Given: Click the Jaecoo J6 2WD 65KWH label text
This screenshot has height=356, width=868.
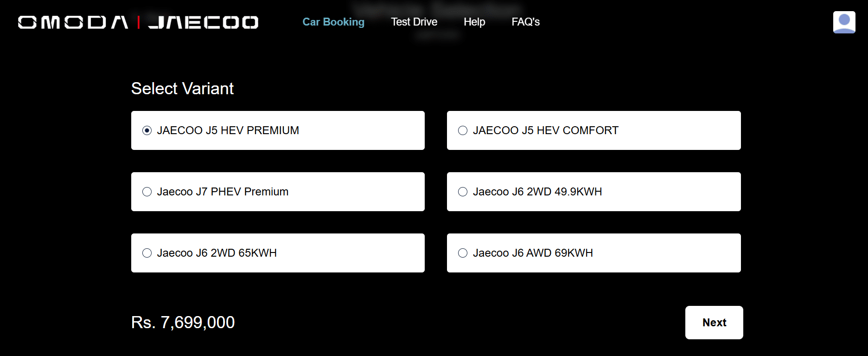Looking at the screenshot, I should pyautogui.click(x=217, y=253).
